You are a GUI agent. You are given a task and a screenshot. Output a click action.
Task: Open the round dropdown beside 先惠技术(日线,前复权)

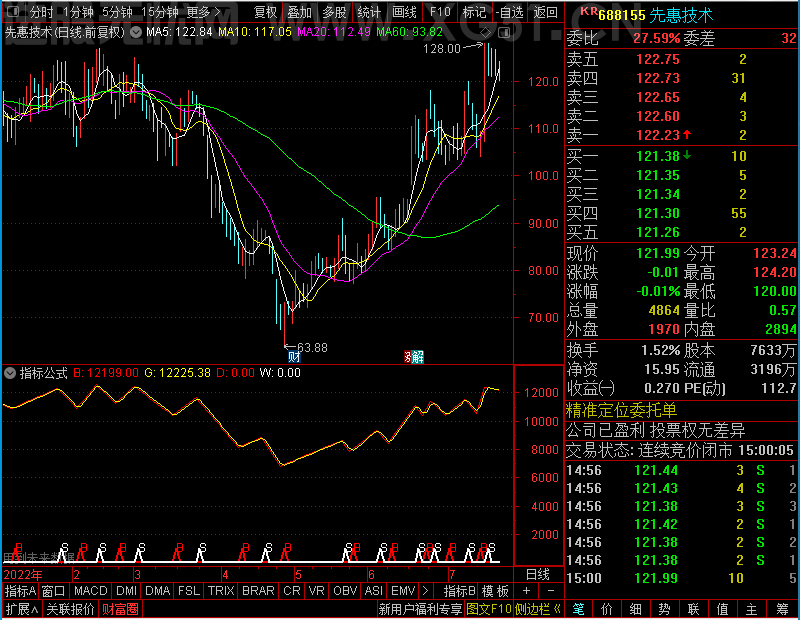[136, 33]
